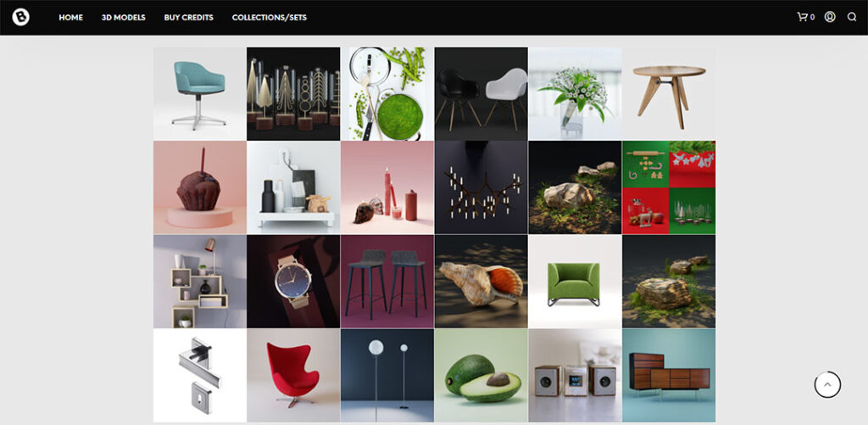Open the seashell model thumbnail
Viewport: 868px width, 425px height.
pyautogui.click(x=481, y=282)
